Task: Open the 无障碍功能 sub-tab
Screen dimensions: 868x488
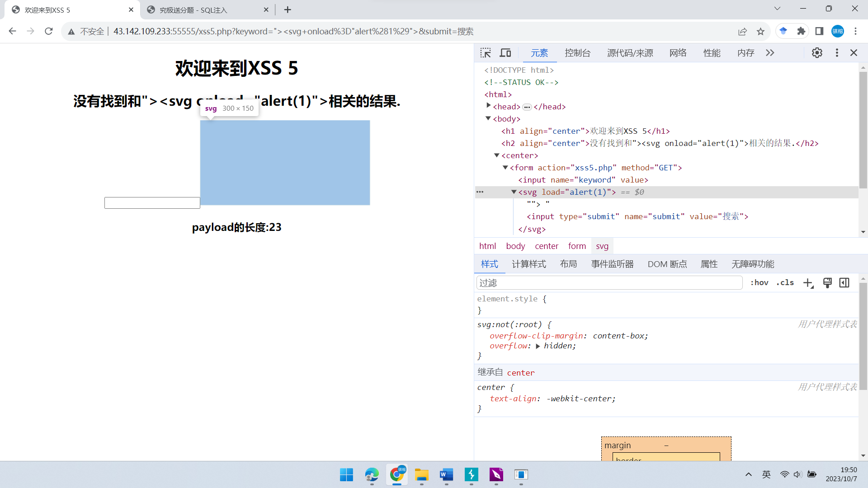Action: [753, 264]
